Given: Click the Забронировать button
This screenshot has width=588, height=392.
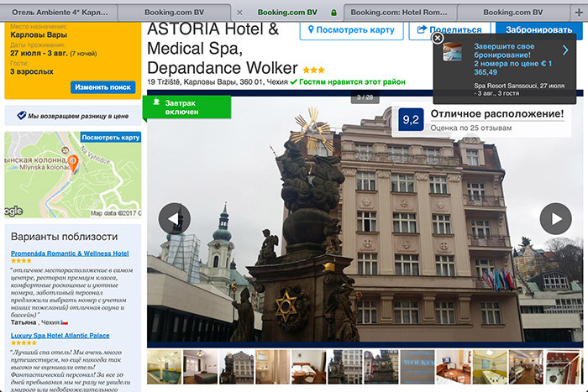Looking at the screenshot, I should coord(539,29).
